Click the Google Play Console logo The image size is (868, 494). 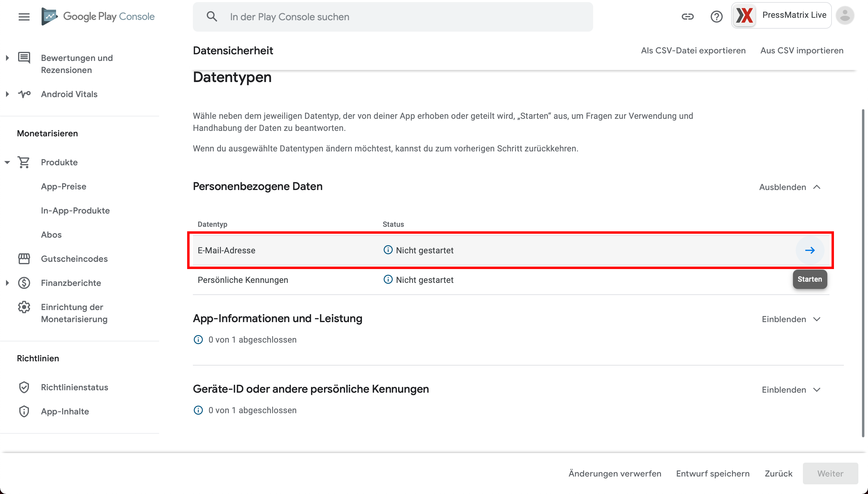(x=98, y=16)
